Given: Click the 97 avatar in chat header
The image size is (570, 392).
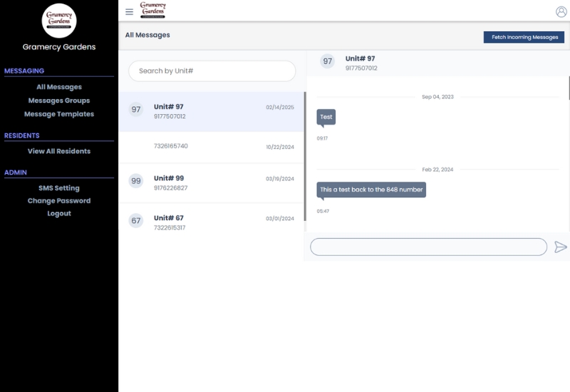Looking at the screenshot, I should pyautogui.click(x=327, y=61).
